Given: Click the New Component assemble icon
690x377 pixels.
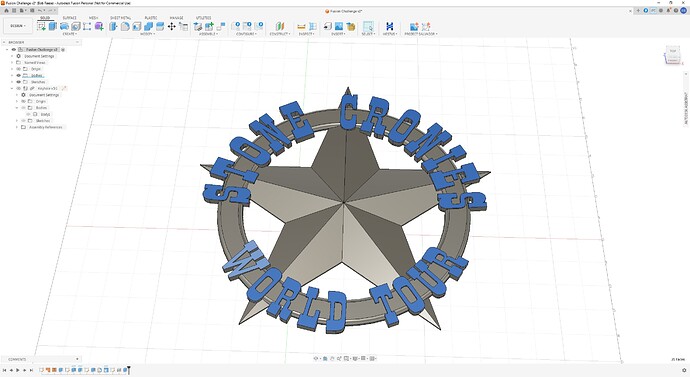Looking at the screenshot, I should point(209,26).
